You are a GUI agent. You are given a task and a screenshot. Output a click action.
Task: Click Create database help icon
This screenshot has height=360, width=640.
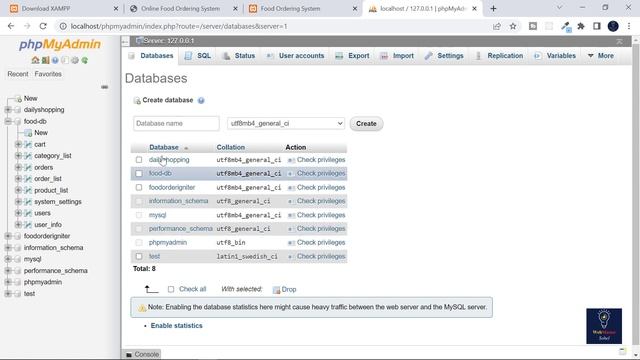201,100
